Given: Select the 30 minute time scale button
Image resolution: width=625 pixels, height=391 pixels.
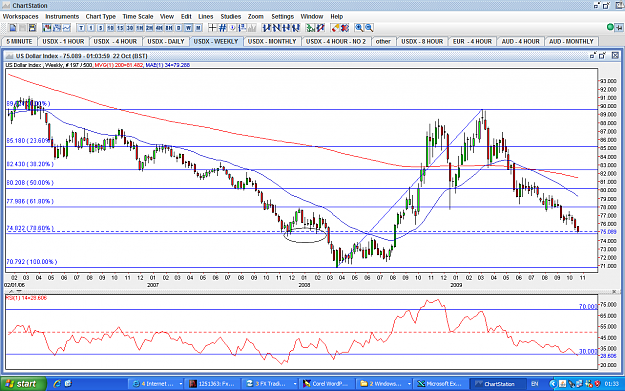Looking at the screenshot, I should [130, 28].
